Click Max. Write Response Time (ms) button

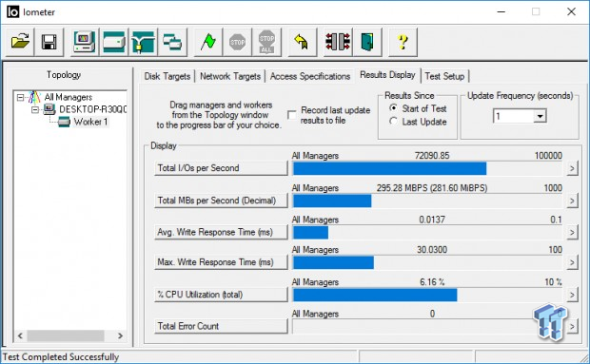(x=221, y=262)
